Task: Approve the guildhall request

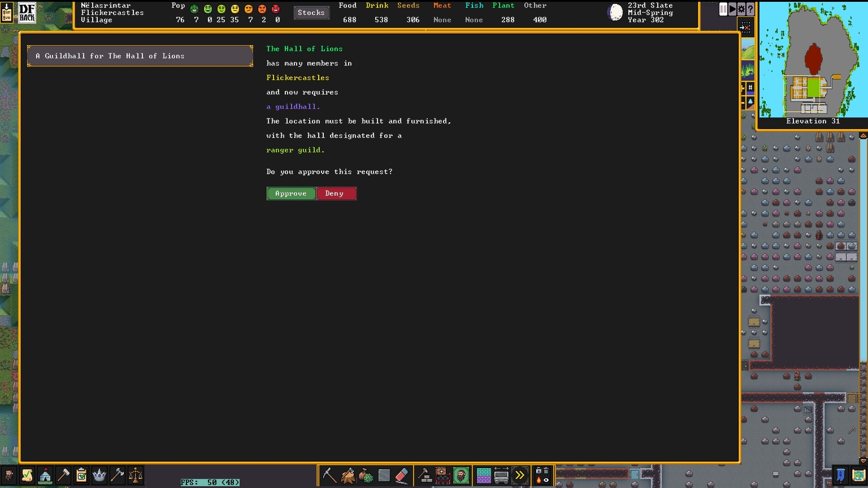Action: point(291,193)
